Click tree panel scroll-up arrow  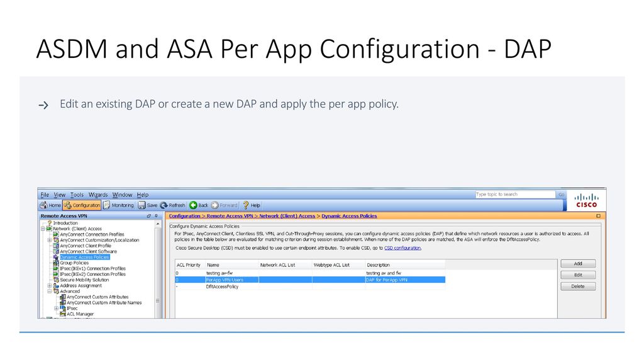(158, 224)
